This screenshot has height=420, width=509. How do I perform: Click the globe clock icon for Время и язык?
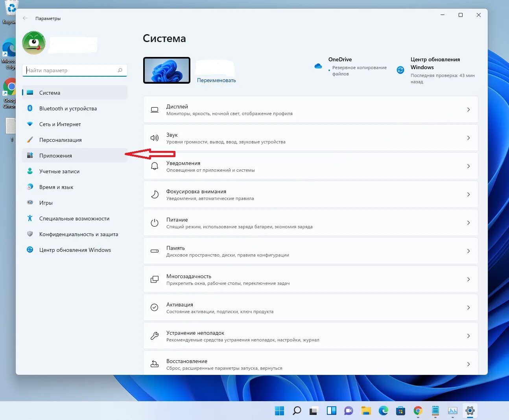(30, 187)
